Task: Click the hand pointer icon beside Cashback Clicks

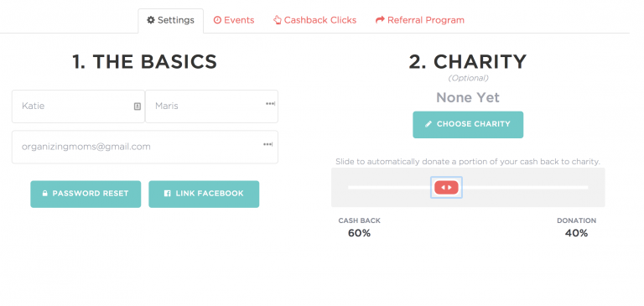Action: coord(278,20)
